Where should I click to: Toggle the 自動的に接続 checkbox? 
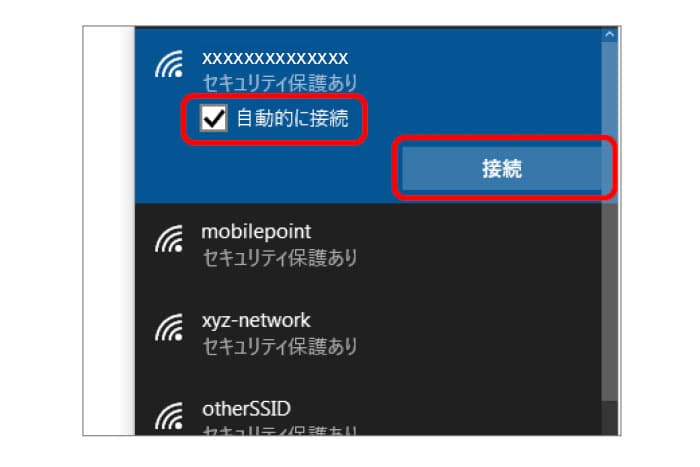click(x=213, y=118)
